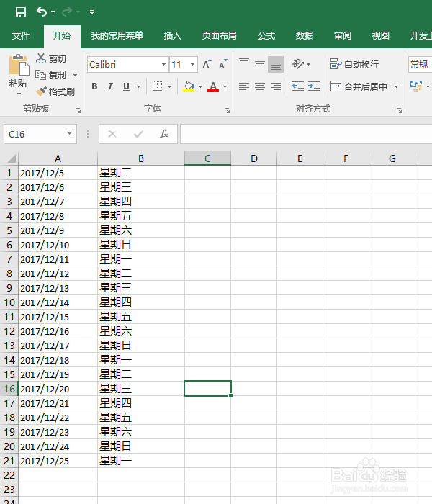Switch to the 视图 tab
Screen dimensions: 432x504
click(x=381, y=36)
